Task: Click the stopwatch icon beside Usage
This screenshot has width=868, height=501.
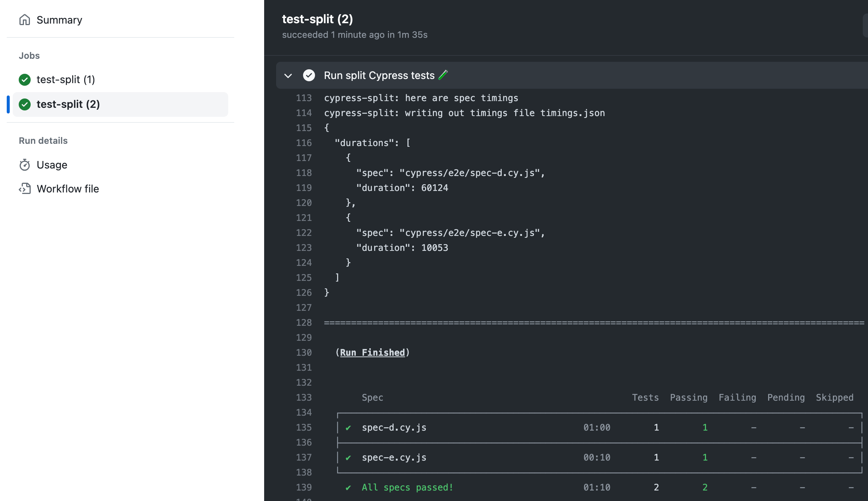Action: pos(24,165)
